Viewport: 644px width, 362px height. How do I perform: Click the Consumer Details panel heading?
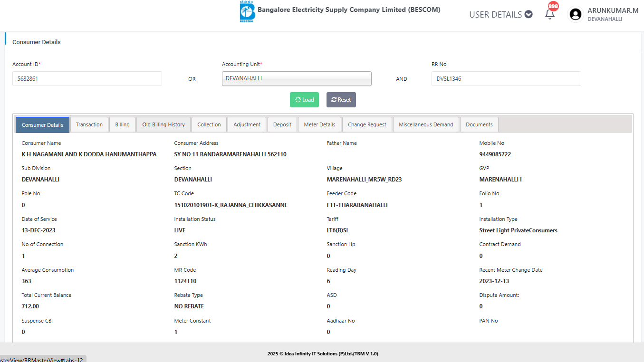(x=37, y=42)
